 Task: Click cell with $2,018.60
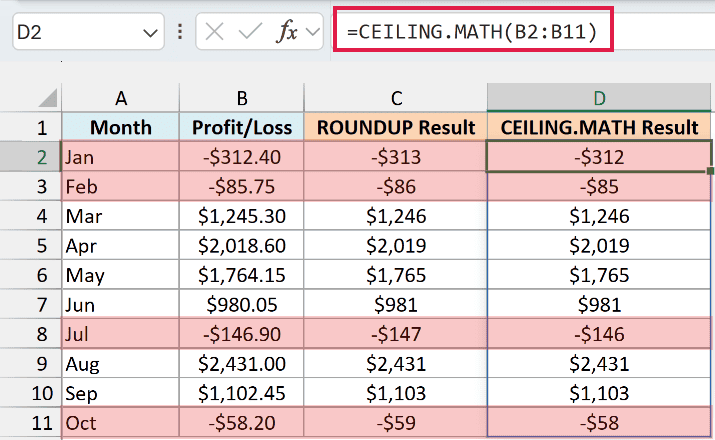point(242,245)
